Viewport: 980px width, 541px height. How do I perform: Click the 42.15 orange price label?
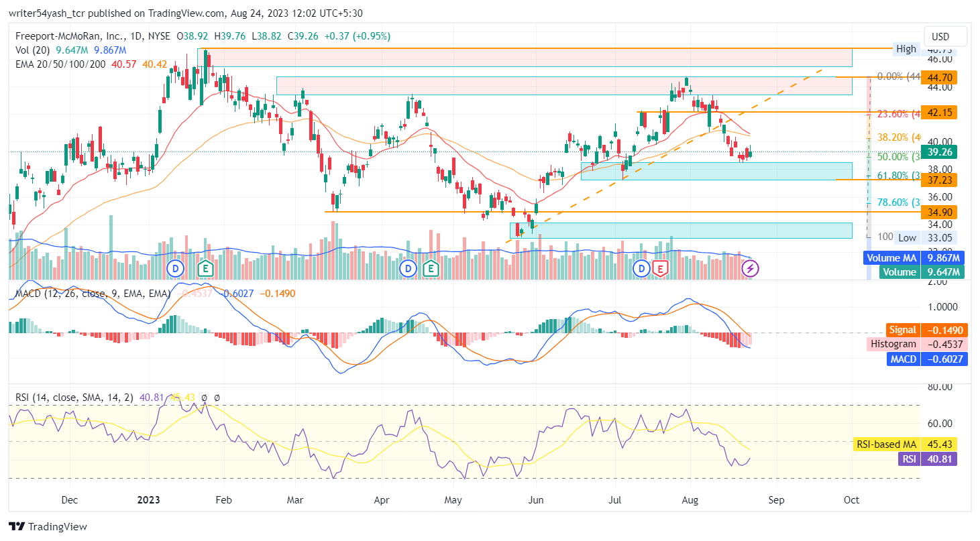pos(939,112)
